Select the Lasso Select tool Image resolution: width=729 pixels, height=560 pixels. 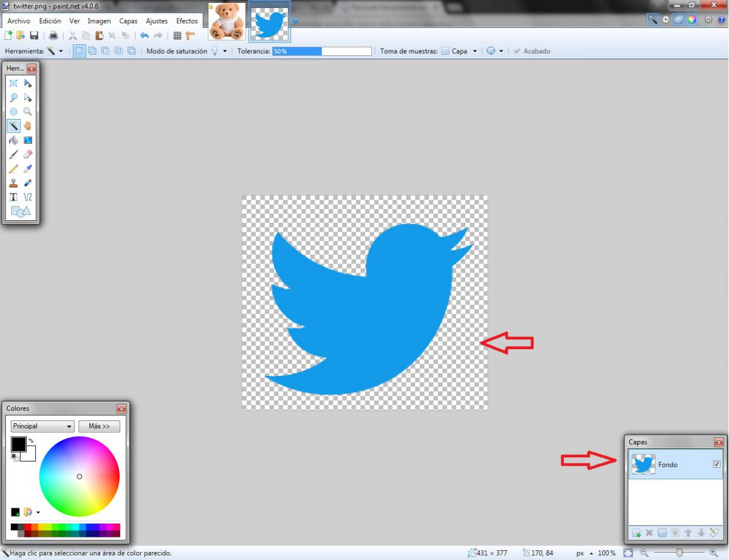13,97
